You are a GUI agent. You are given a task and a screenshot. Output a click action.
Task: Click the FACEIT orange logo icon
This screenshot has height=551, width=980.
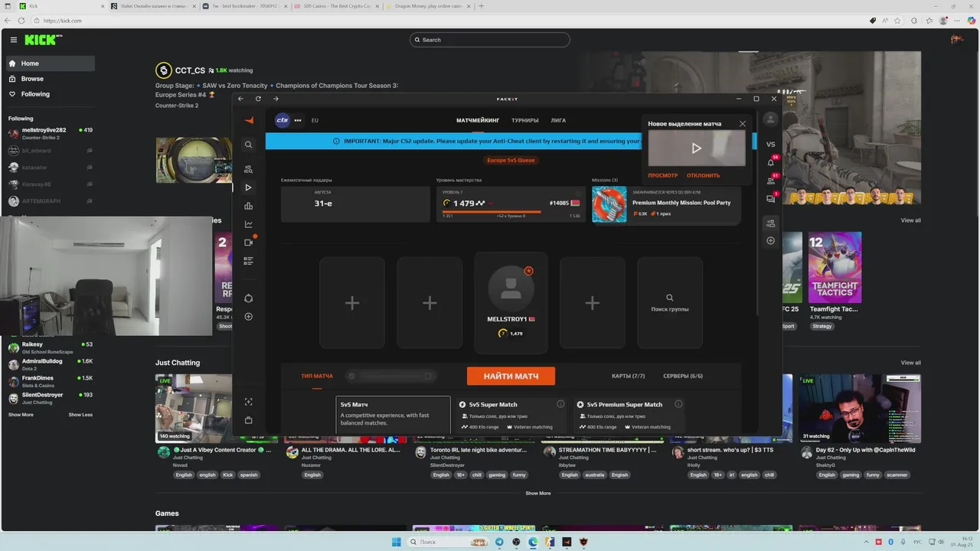(248, 120)
